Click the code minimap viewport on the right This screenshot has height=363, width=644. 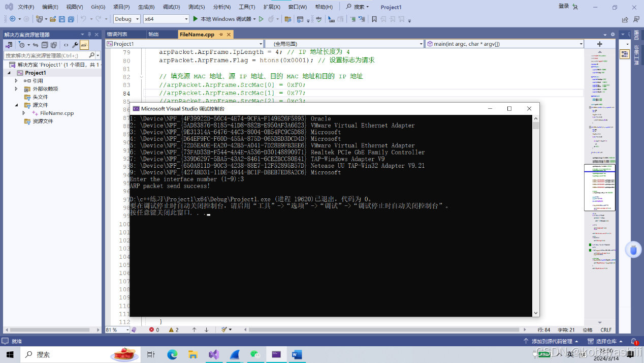tap(599, 188)
